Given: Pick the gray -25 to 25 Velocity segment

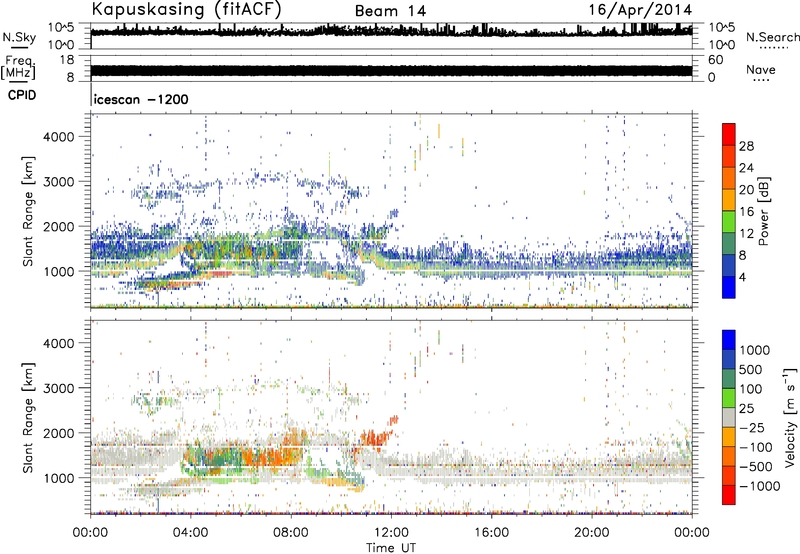Looking at the screenshot, I should [x=729, y=417].
